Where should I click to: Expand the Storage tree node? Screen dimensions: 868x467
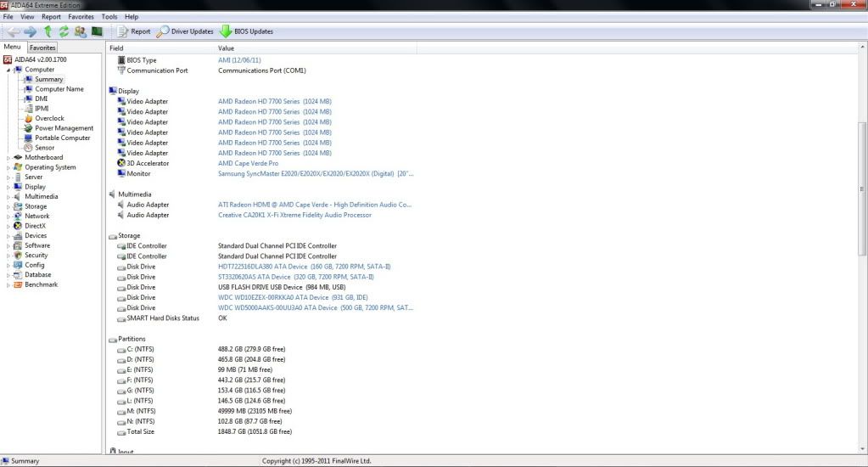[x=8, y=206]
